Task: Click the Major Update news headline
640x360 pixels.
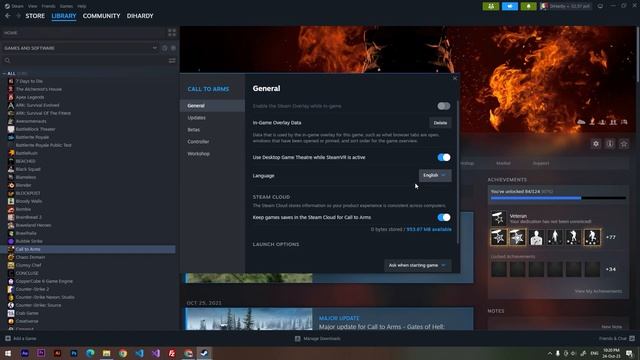Action: 381,327
